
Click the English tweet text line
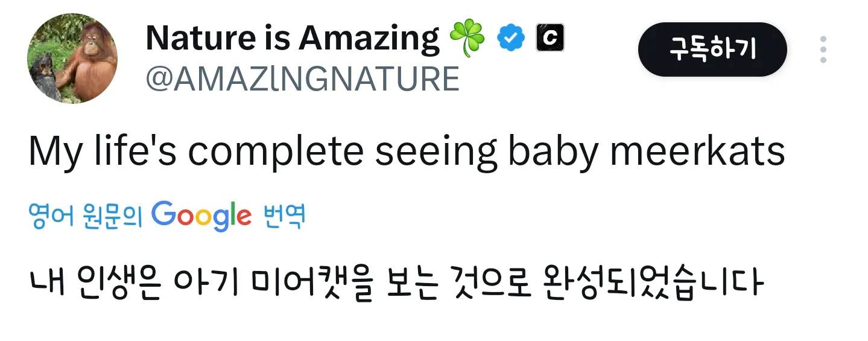click(x=407, y=153)
